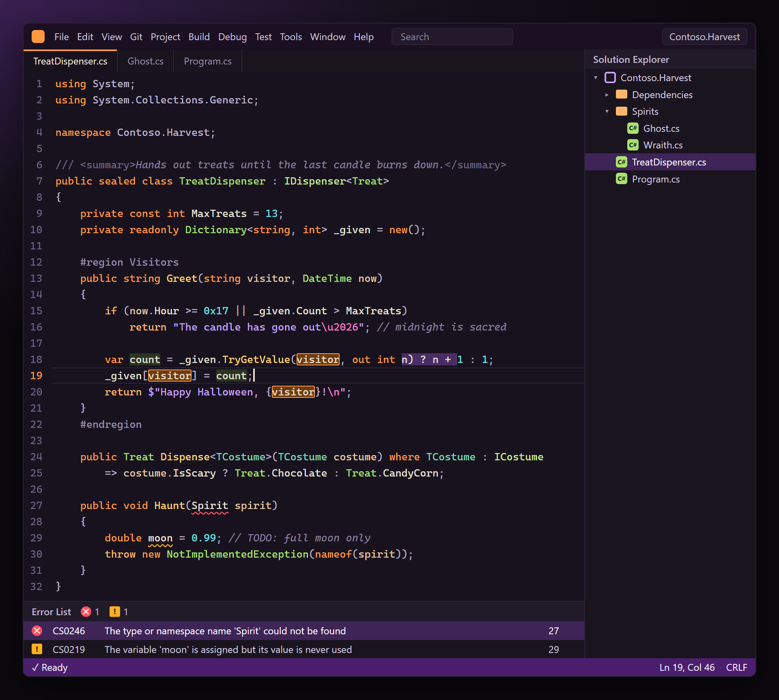Click the #region Visitors directive

click(129, 262)
